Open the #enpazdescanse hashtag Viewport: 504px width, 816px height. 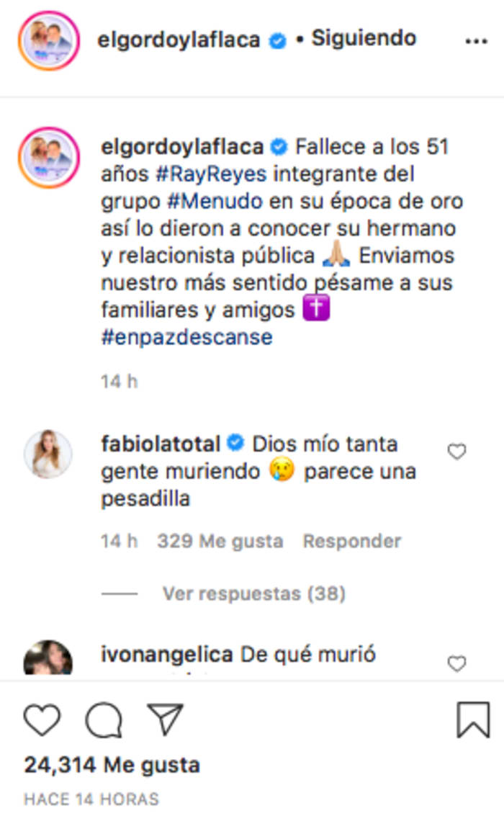[x=186, y=336]
